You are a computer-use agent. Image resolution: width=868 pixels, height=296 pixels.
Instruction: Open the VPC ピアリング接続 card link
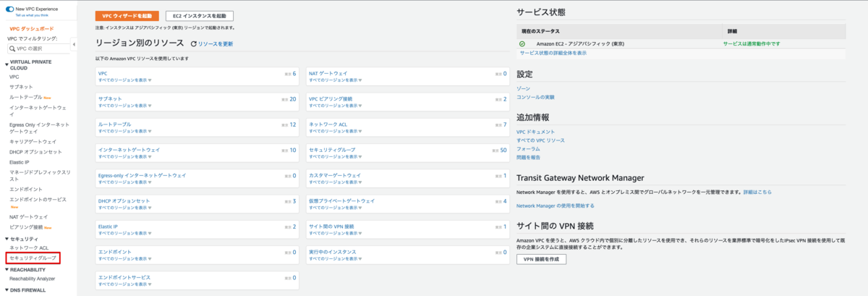(331, 98)
